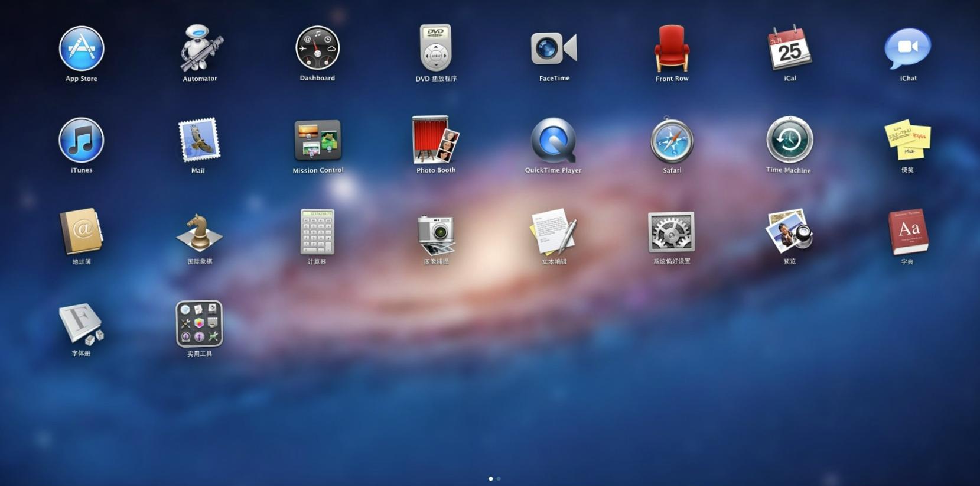
Task: Launch Photo Booth
Action: pos(436,140)
